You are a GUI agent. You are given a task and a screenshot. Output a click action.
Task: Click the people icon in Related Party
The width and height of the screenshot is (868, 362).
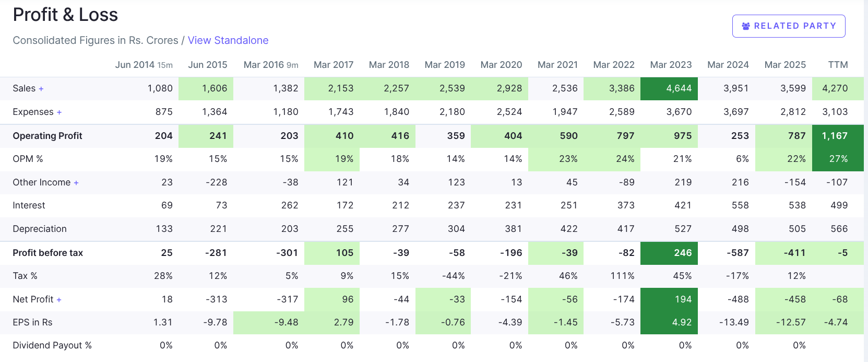(x=746, y=26)
